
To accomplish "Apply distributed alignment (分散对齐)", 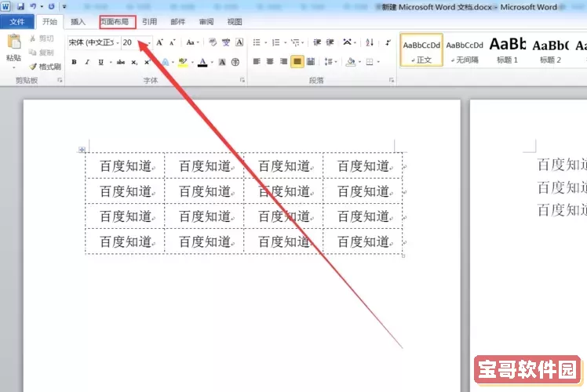I will coord(311,61).
